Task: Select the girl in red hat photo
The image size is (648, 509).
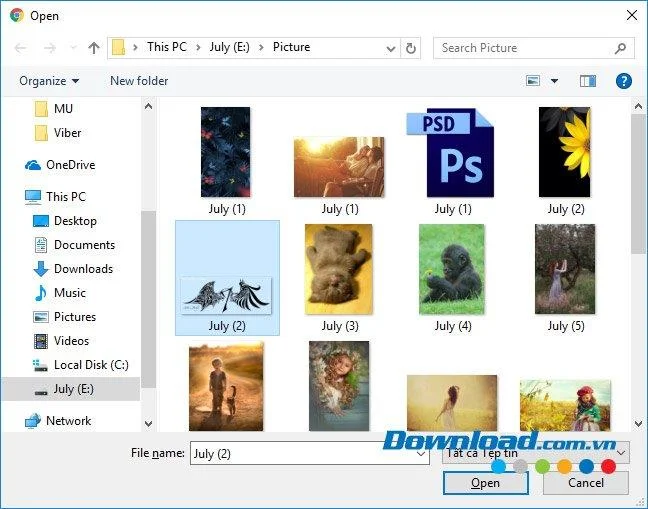Action: tap(565, 405)
